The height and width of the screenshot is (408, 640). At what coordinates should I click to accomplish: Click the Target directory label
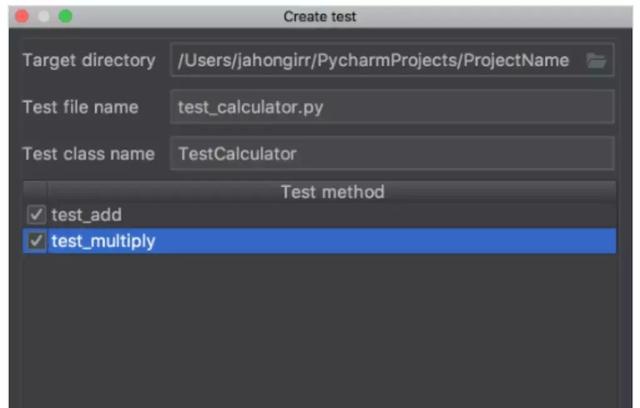(x=89, y=61)
